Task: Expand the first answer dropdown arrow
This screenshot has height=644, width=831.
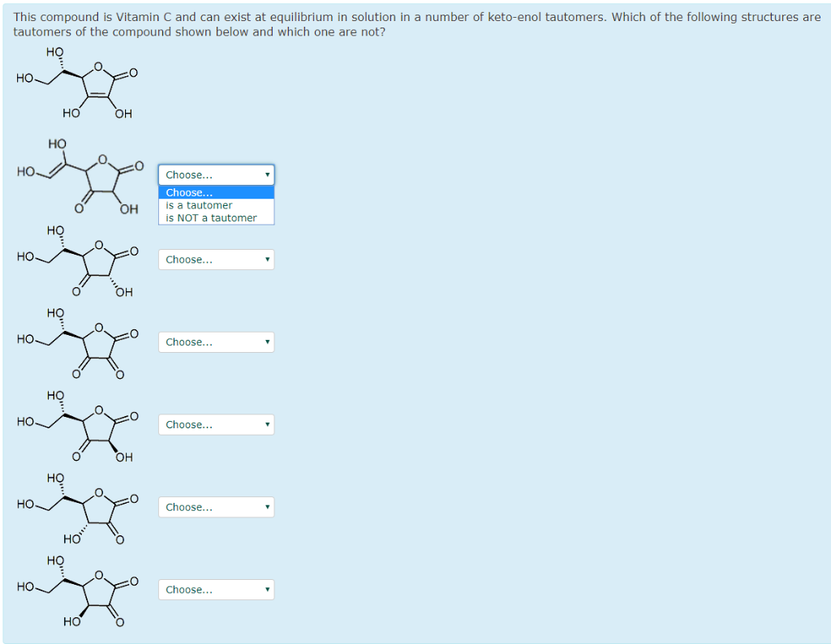Action: coord(267,174)
